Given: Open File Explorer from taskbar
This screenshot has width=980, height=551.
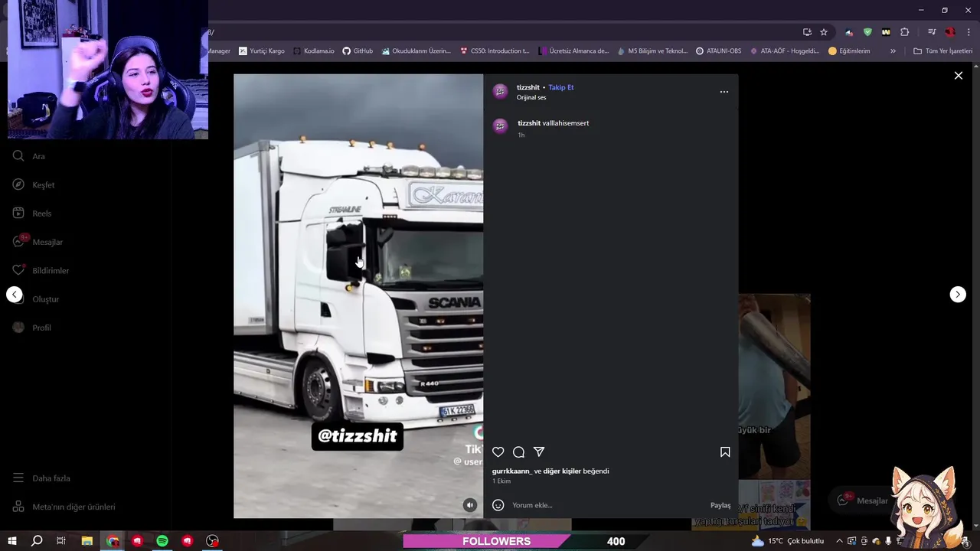Looking at the screenshot, I should (87, 541).
